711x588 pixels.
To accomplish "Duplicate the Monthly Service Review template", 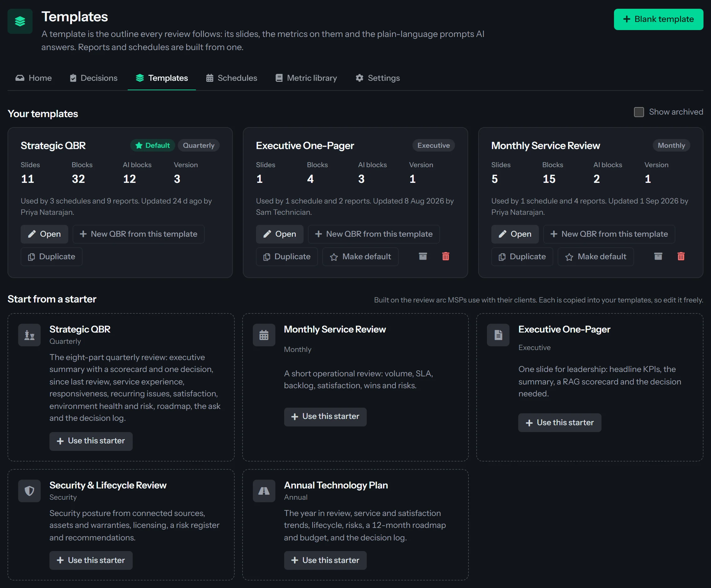I will [522, 257].
